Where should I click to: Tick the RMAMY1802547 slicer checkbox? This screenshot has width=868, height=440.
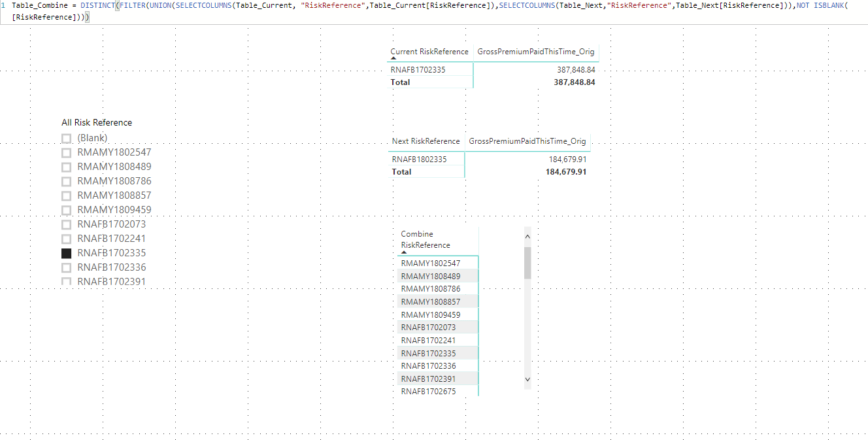point(66,153)
